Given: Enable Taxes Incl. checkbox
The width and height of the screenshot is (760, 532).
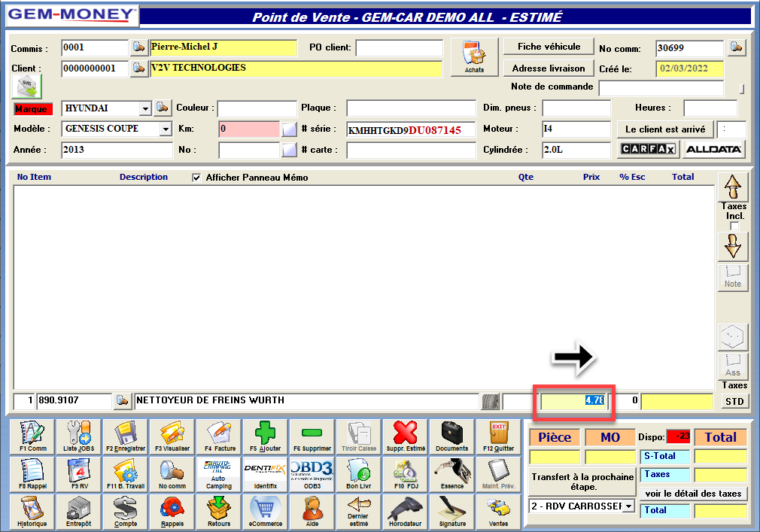Looking at the screenshot, I should tap(735, 226).
